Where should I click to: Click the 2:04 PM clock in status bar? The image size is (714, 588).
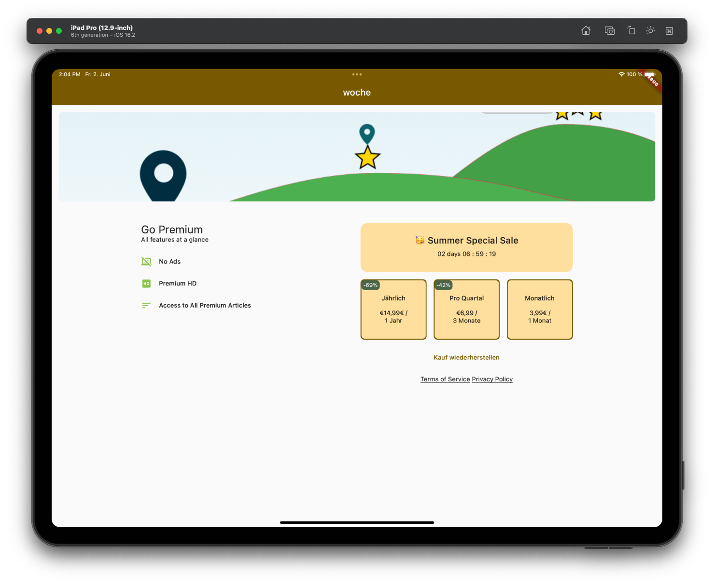[70, 74]
